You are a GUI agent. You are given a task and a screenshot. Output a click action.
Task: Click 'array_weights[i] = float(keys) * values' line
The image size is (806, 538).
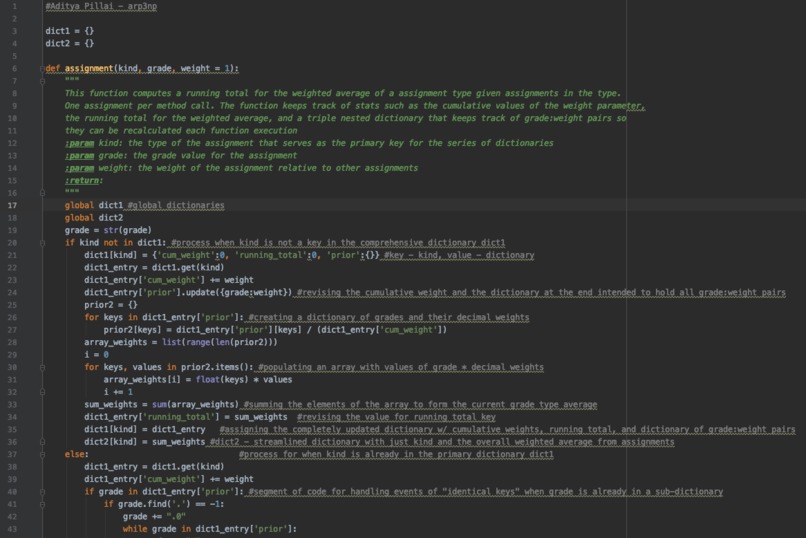pos(198,380)
